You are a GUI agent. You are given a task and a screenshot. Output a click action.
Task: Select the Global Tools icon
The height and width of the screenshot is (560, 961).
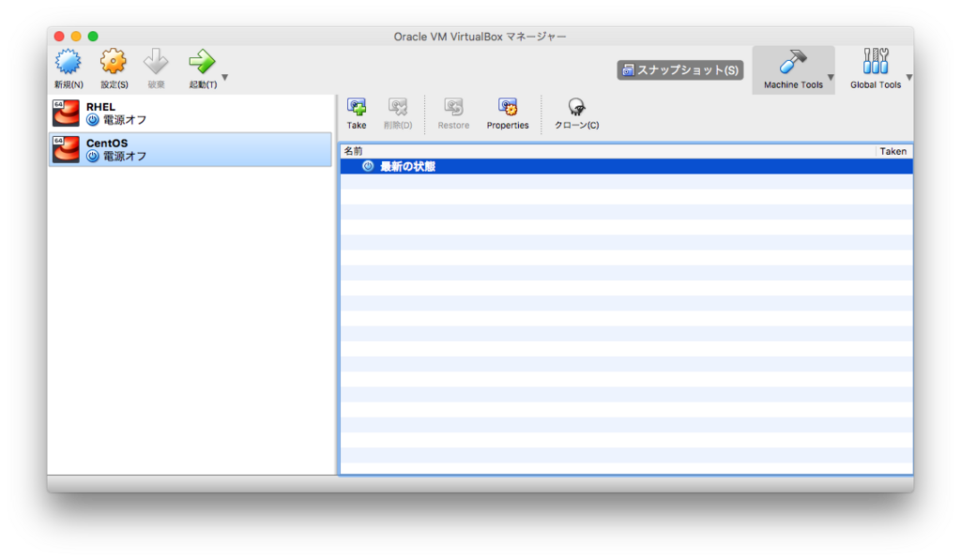coord(876,62)
